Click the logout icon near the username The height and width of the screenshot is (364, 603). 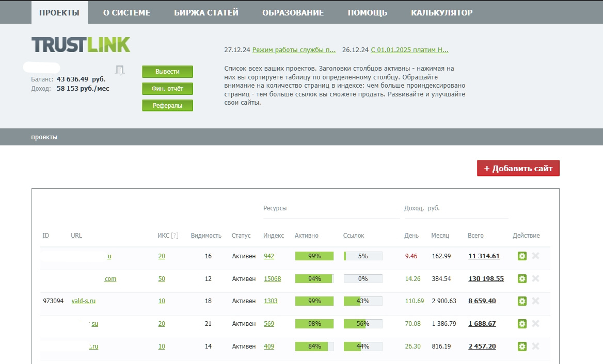120,70
